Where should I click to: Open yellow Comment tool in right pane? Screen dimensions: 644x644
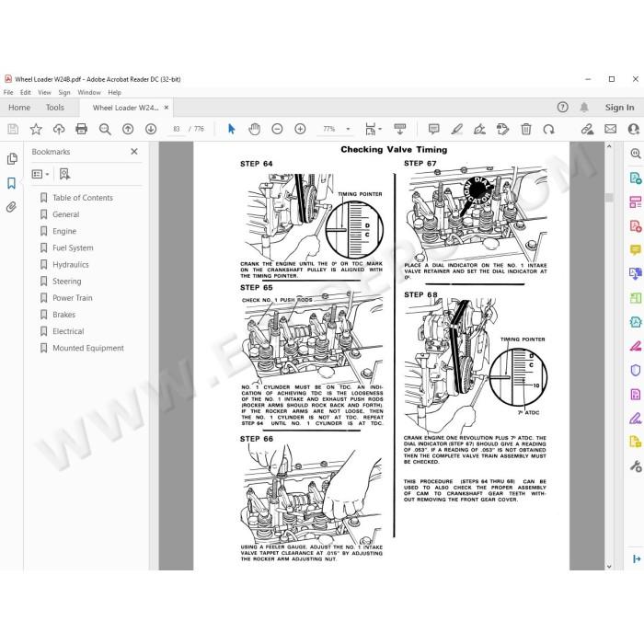tap(636, 250)
